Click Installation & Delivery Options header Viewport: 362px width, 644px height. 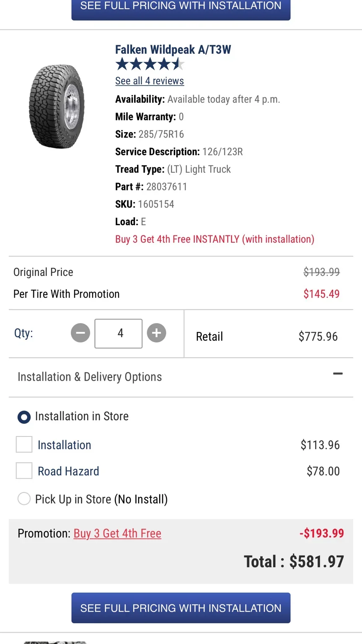point(181,377)
